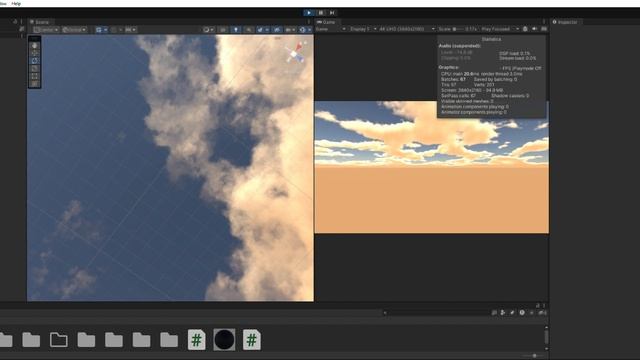Image resolution: width=640 pixels, height=360 pixels.
Task: Toggle hidden packages visibility count icon
Action: click(x=542, y=313)
